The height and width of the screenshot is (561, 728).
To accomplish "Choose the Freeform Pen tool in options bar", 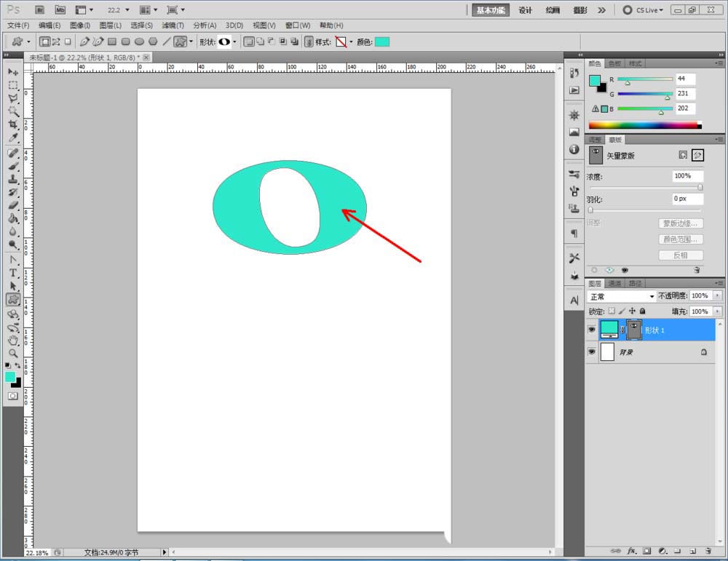I will 98,41.
